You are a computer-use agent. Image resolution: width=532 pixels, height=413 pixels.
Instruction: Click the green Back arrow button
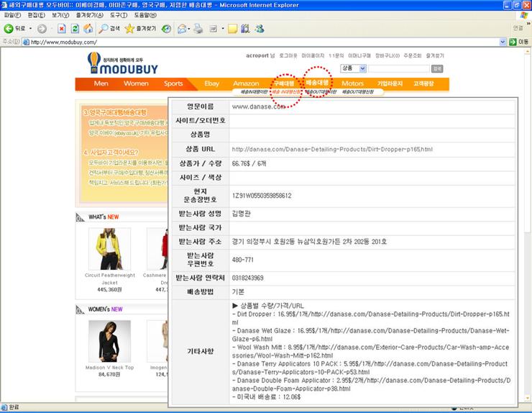pos(9,29)
